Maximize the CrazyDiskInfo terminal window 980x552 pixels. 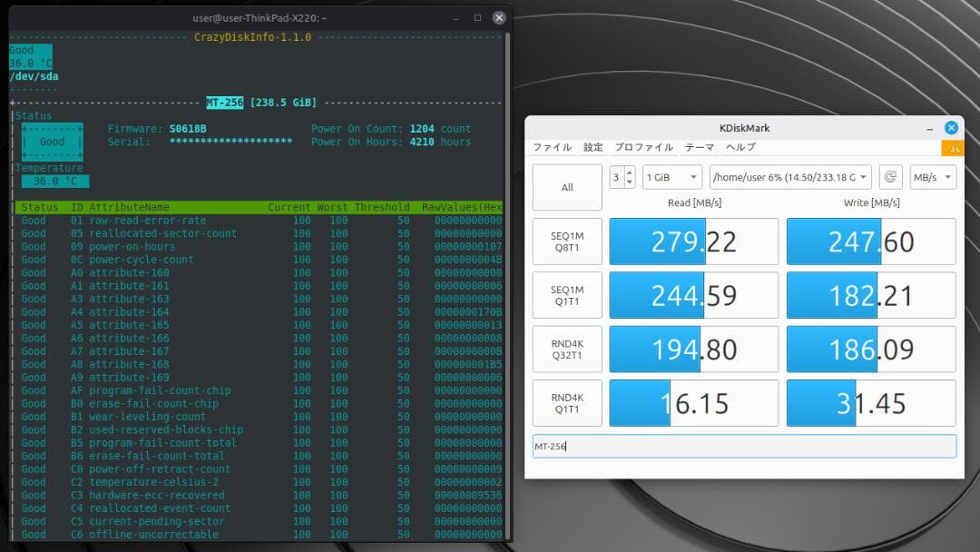(478, 17)
